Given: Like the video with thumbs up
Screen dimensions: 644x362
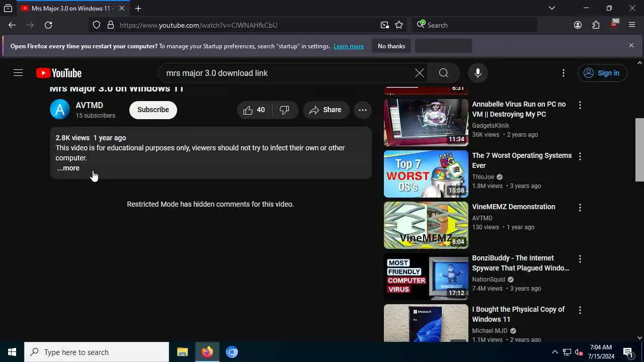Looking at the screenshot, I should (255, 110).
